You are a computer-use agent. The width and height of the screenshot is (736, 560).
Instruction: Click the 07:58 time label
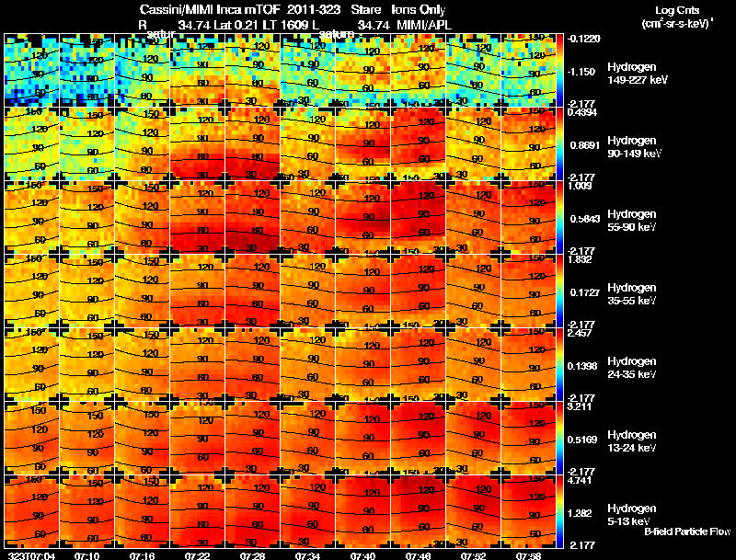point(528,556)
